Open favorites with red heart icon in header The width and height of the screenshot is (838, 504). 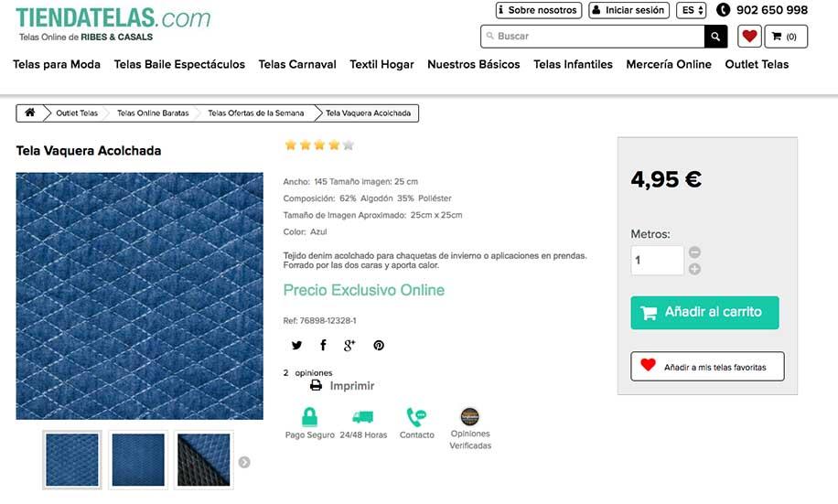pos(749,37)
